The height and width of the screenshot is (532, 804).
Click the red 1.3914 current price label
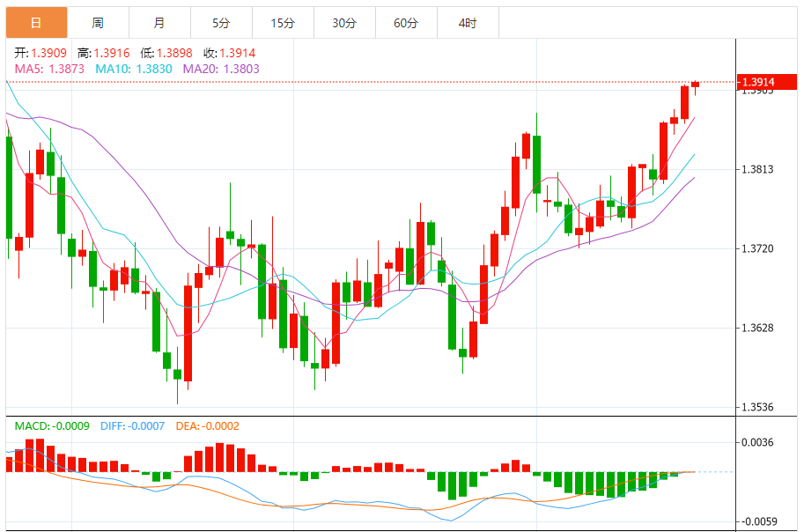click(x=767, y=82)
